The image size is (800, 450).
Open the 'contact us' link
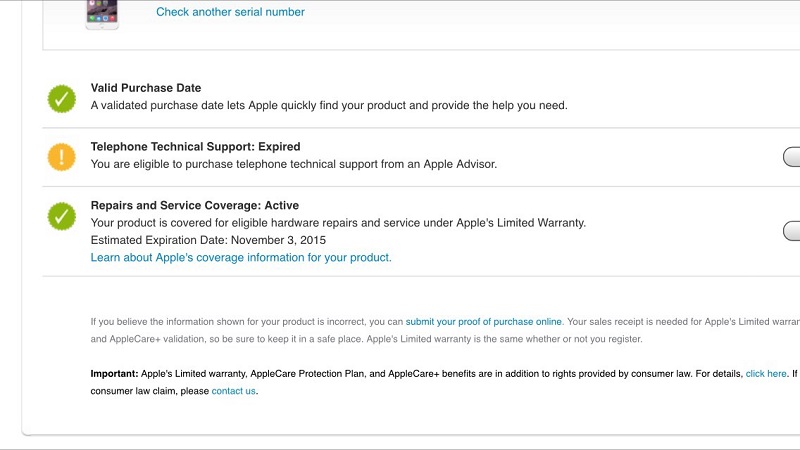pyautogui.click(x=233, y=391)
